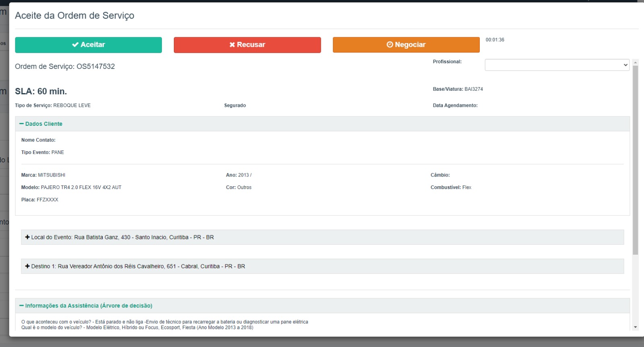644x347 pixels.
Task: Click the minus icon beside Dados Cliente
Action: 22,124
